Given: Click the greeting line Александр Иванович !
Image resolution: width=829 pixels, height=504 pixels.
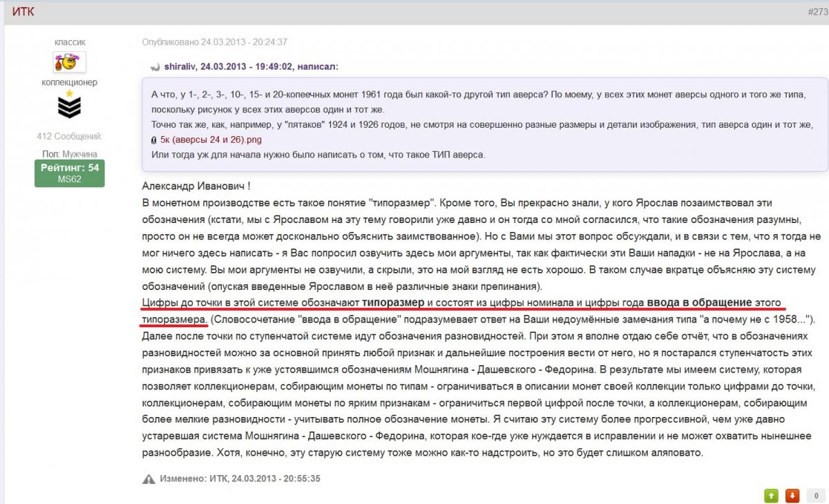Looking at the screenshot, I should coord(196,186).
